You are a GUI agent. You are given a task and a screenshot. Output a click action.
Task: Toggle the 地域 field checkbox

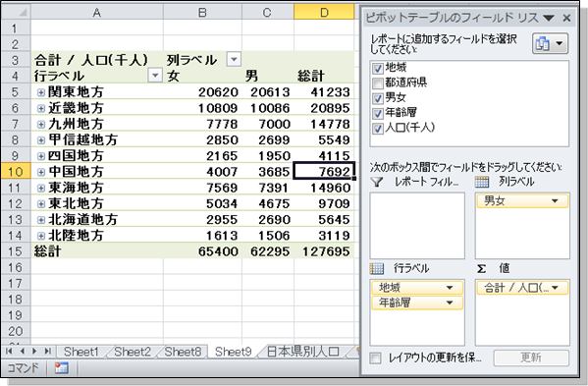[x=378, y=69]
